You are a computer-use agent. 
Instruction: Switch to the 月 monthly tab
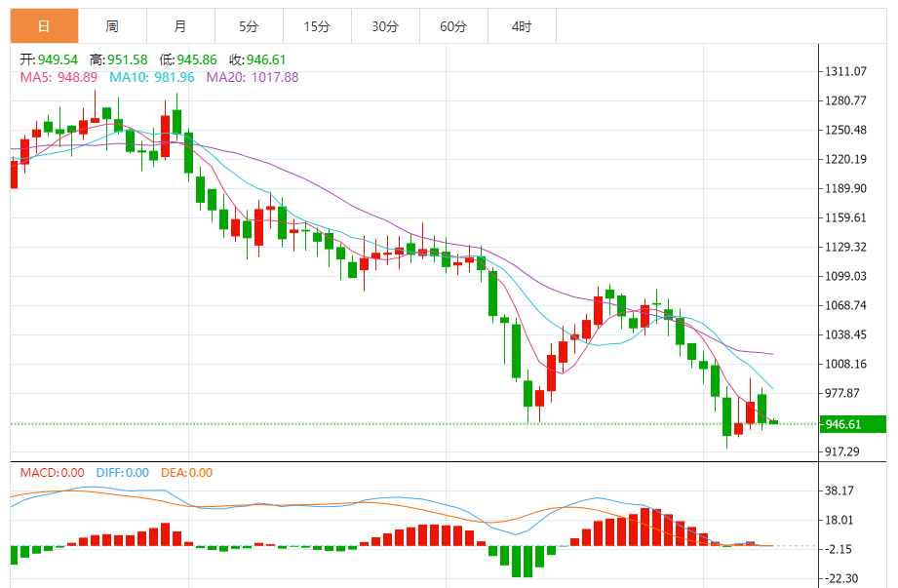coord(180,25)
